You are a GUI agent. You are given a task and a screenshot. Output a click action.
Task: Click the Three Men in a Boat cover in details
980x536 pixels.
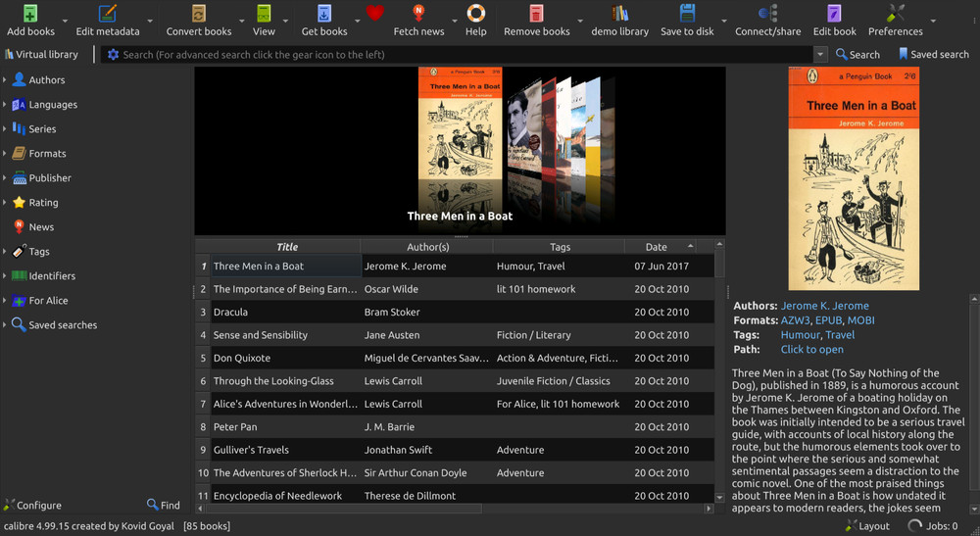(x=854, y=178)
